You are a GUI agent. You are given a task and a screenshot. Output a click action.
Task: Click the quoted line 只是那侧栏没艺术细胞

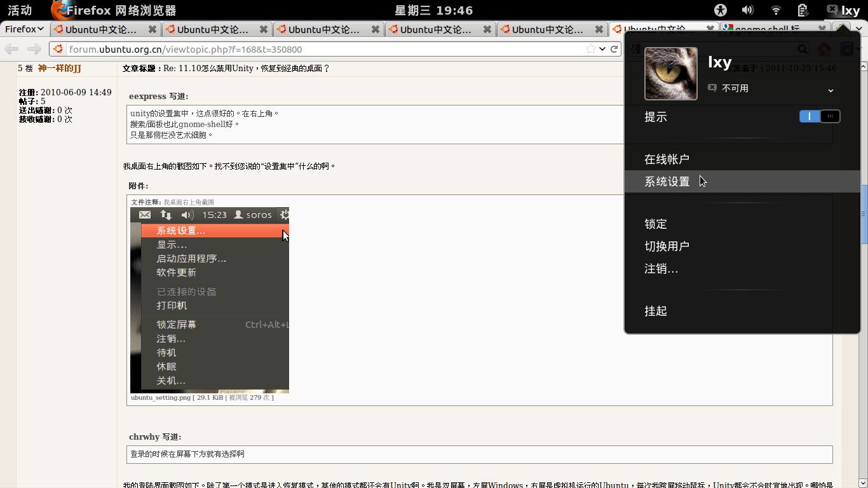(x=172, y=135)
